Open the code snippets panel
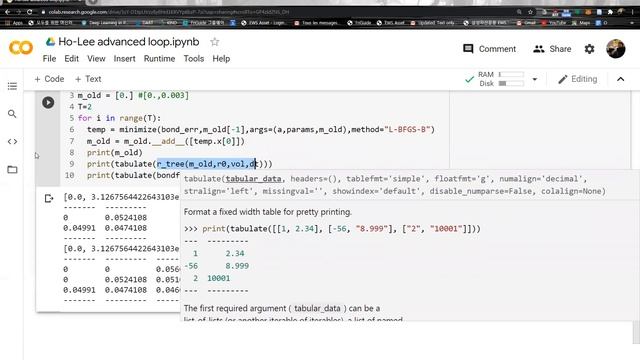Viewport: 640px width, 360px height. click(12, 142)
